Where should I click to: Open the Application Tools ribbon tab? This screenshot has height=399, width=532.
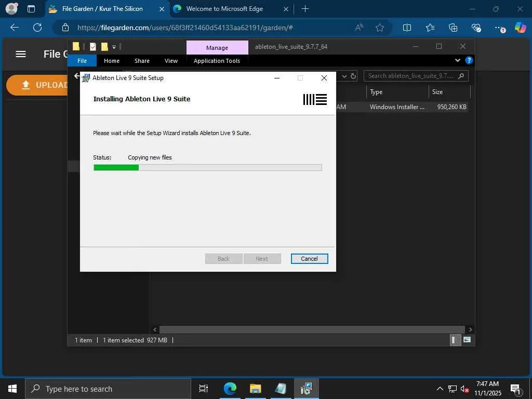coord(217,61)
